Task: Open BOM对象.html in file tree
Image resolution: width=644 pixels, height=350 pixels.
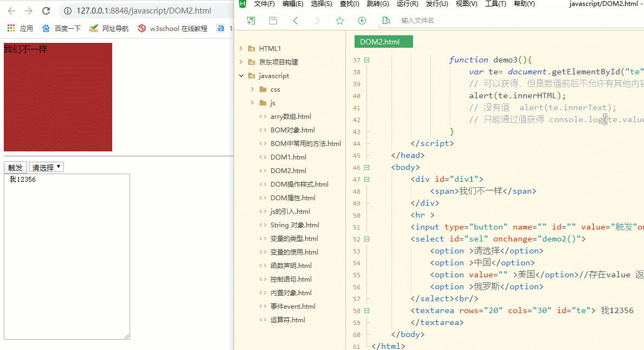Action: point(292,130)
